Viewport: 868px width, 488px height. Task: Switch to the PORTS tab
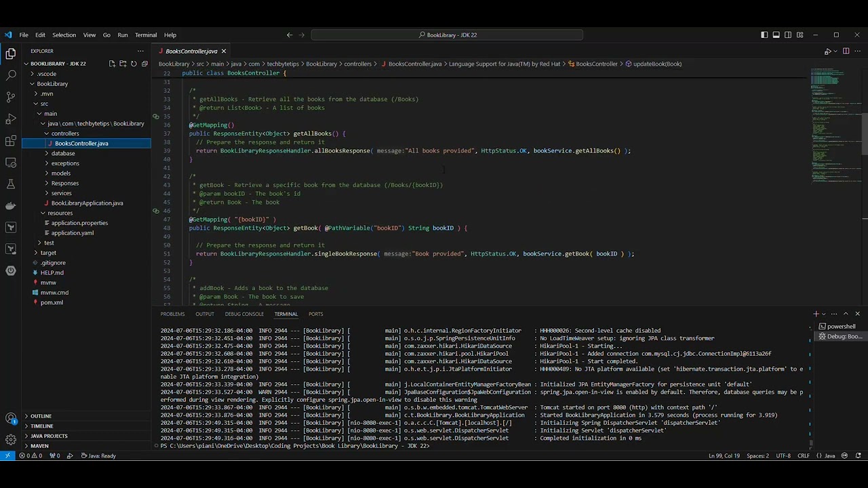[x=315, y=314]
